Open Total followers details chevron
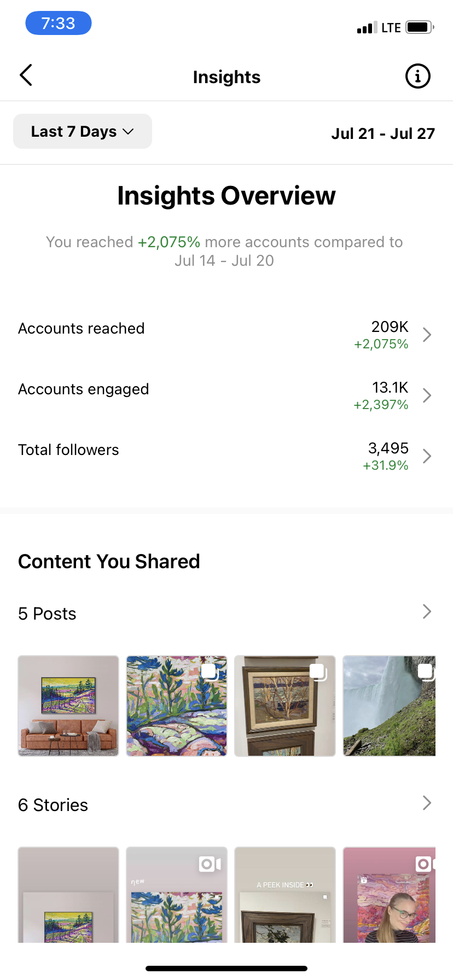Viewport: 453px width, 980px height. pos(427,456)
